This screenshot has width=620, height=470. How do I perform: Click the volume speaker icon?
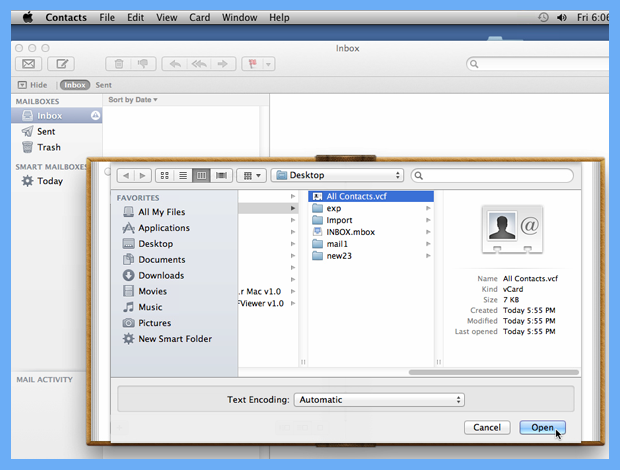click(x=561, y=17)
